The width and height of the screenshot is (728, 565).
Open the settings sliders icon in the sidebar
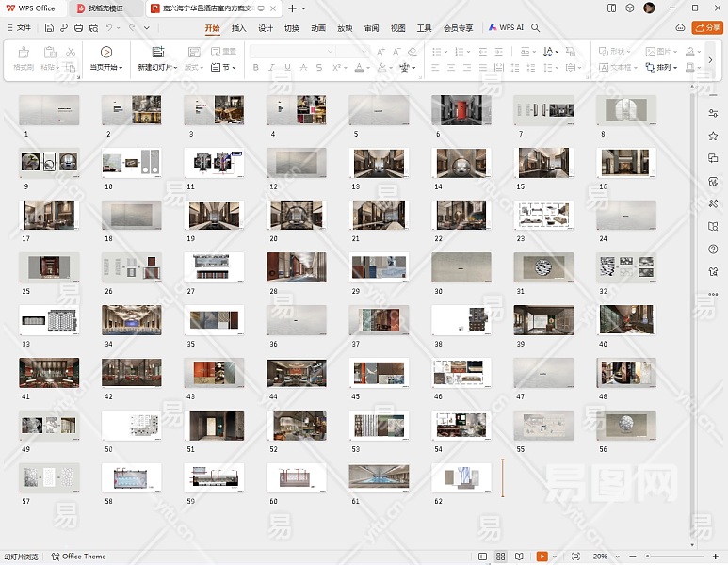(713, 113)
